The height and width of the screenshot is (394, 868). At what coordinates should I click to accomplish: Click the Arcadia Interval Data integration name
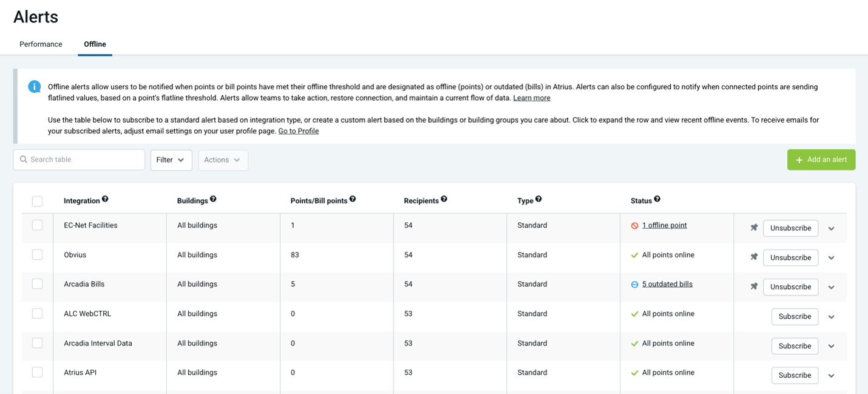click(x=98, y=343)
